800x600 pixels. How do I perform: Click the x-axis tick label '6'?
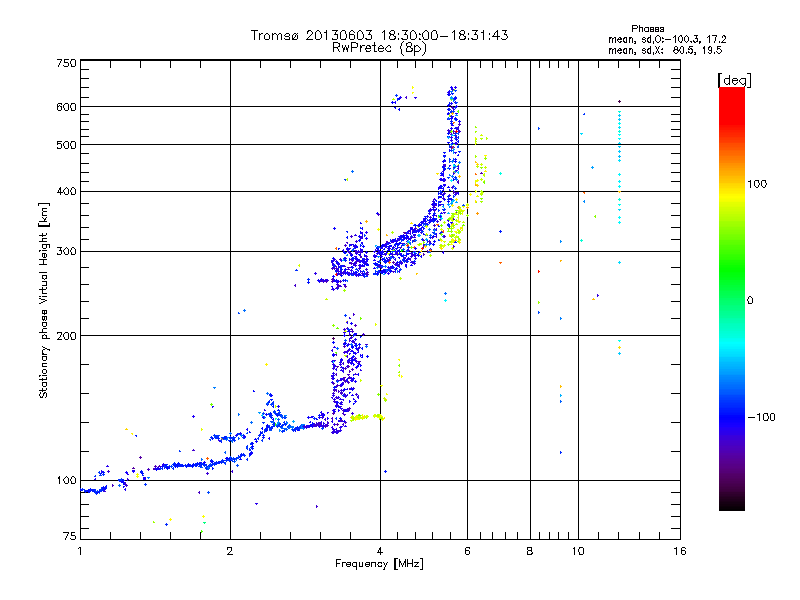point(467,551)
